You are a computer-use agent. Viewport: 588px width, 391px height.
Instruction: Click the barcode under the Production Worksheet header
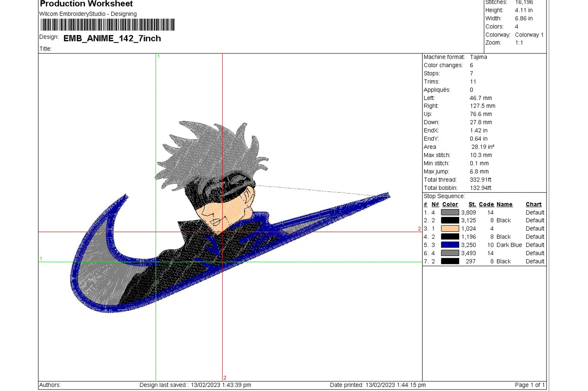[108, 25]
